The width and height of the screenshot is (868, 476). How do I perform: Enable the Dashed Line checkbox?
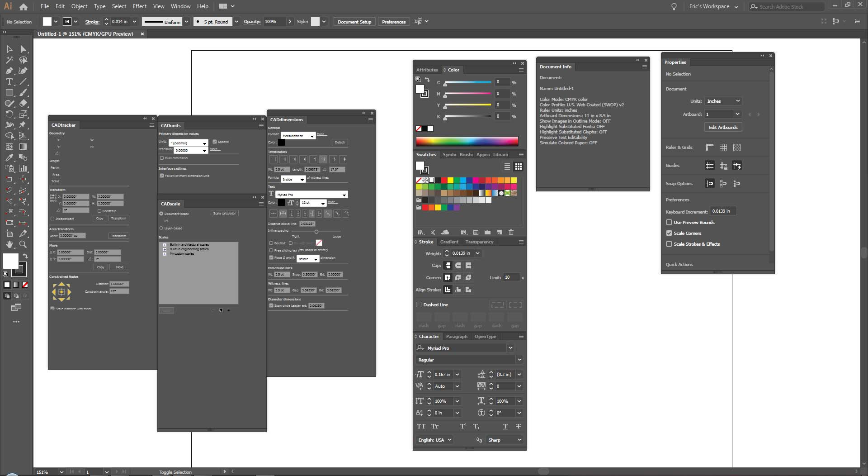(x=419, y=305)
